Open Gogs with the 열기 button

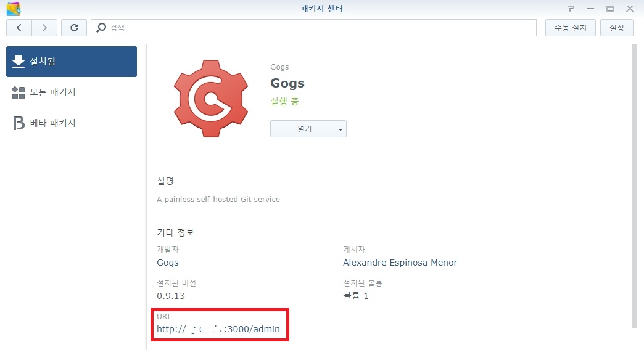(x=303, y=129)
